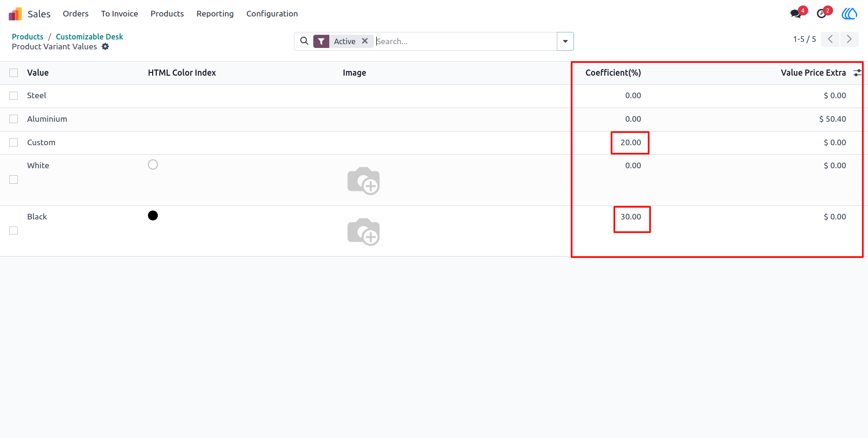The height and width of the screenshot is (438, 868).
Task: Open the discuss messages icon
Action: click(x=796, y=13)
